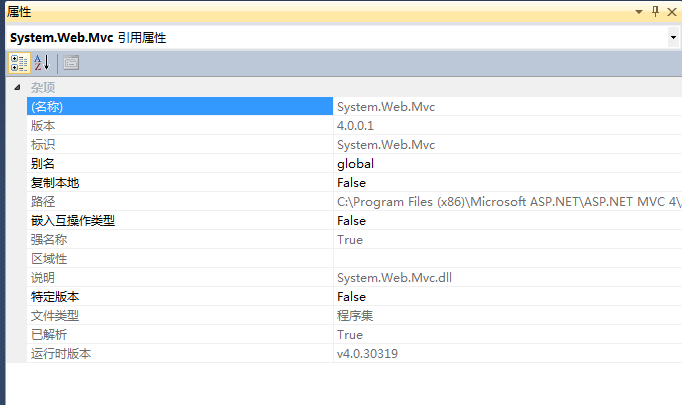Switch to Categorized view icon
Image resolution: width=682 pixels, height=405 pixels.
19,63
